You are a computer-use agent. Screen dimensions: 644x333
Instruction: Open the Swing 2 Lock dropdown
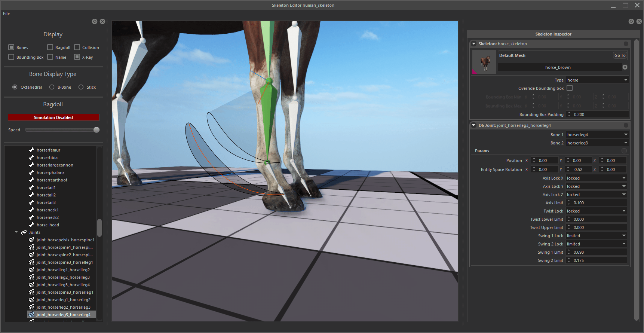pos(596,244)
